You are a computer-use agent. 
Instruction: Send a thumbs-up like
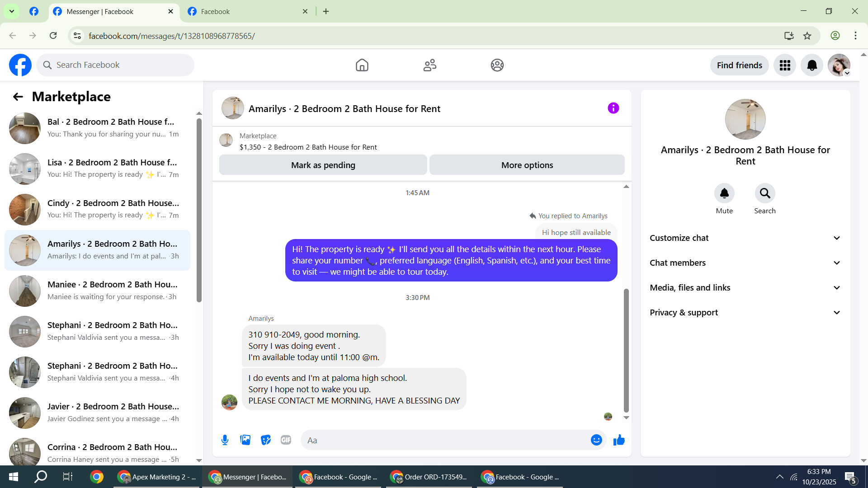619,440
